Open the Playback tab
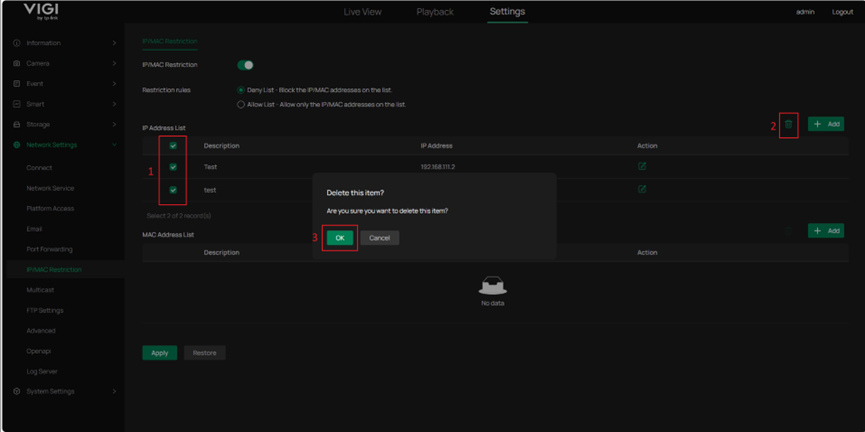 pyautogui.click(x=435, y=12)
